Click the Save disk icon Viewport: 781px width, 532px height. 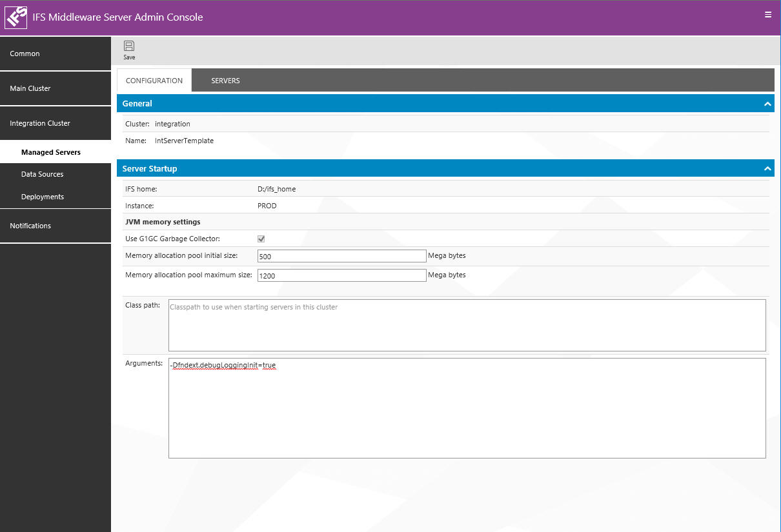coord(129,46)
